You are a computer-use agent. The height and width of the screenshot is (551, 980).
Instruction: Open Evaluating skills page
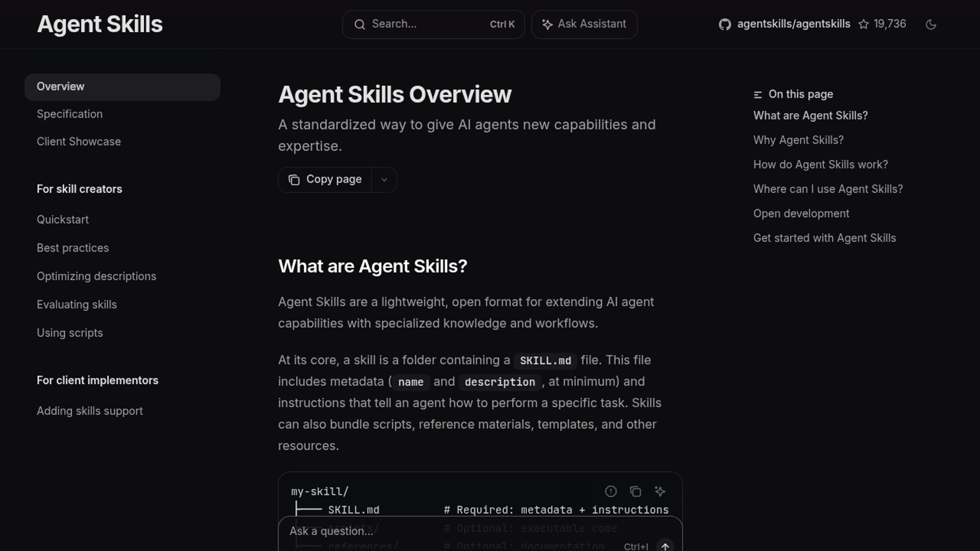(x=77, y=305)
